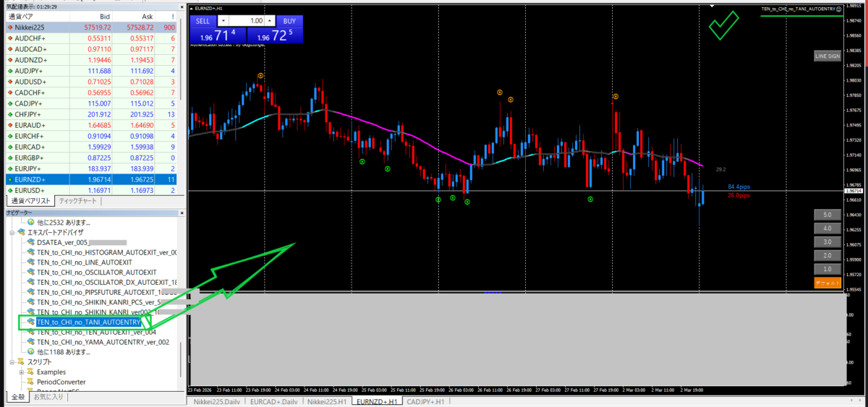868x407 pixels.
Task: Close the Market Watch panel with X
Action: 182,7
